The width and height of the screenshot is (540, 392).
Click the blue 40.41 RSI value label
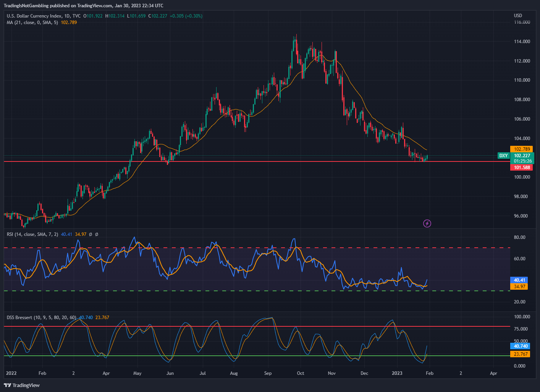(519, 280)
